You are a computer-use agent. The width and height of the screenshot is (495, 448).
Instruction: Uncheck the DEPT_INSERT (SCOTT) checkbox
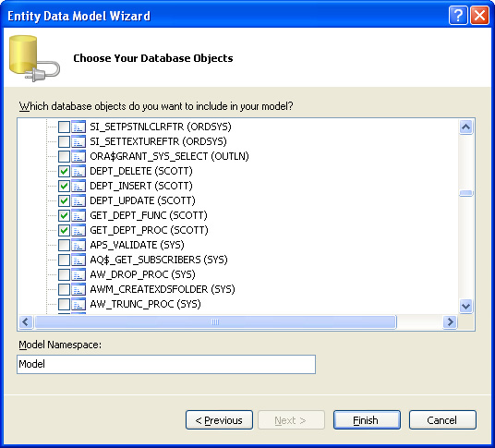coord(64,186)
